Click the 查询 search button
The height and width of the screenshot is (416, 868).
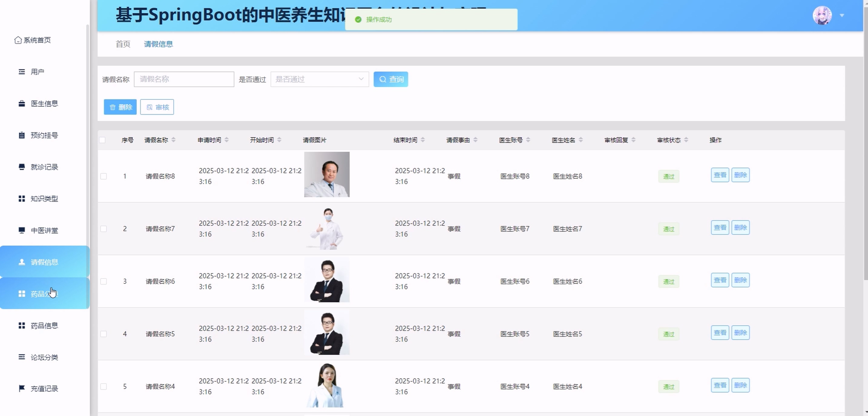click(390, 79)
